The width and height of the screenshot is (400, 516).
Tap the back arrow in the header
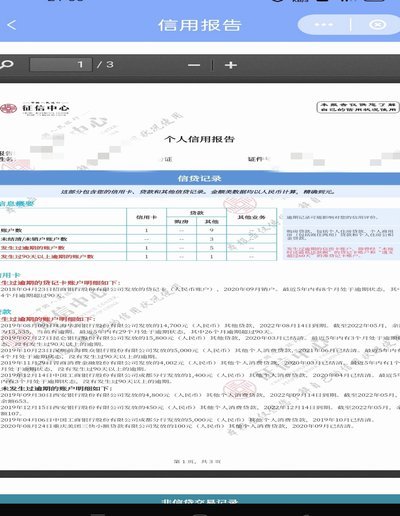12,25
